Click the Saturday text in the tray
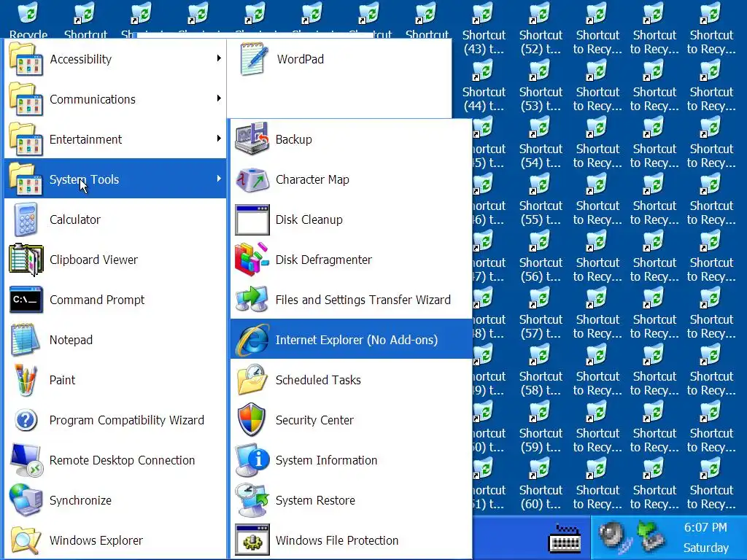Image resolution: width=747 pixels, height=560 pixels. [x=706, y=548]
